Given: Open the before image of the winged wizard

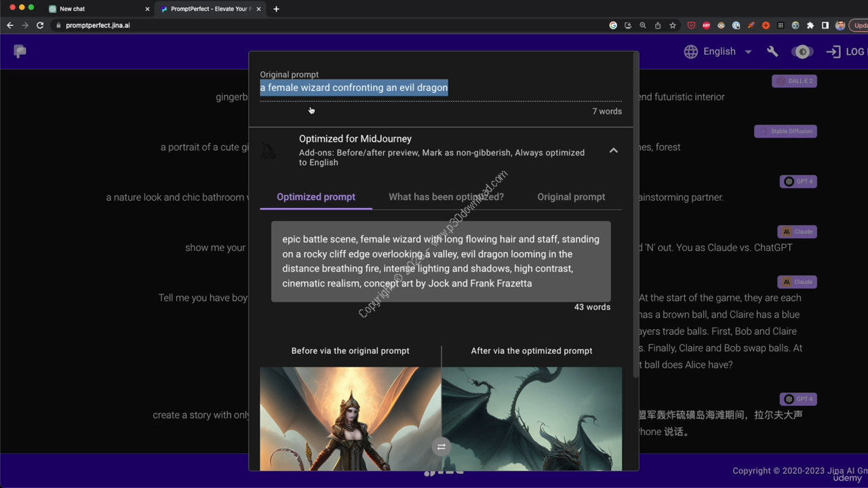Looking at the screenshot, I should [350, 419].
